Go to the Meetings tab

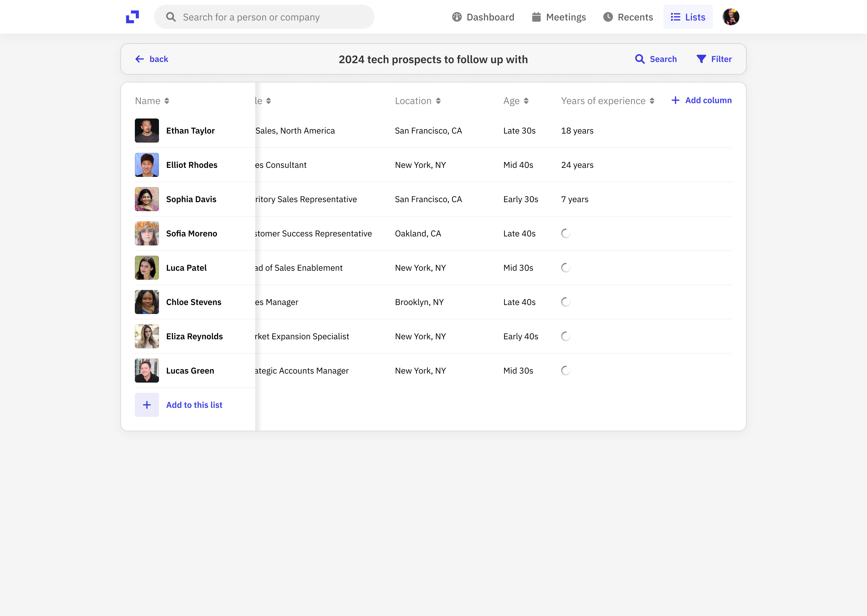(559, 17)
